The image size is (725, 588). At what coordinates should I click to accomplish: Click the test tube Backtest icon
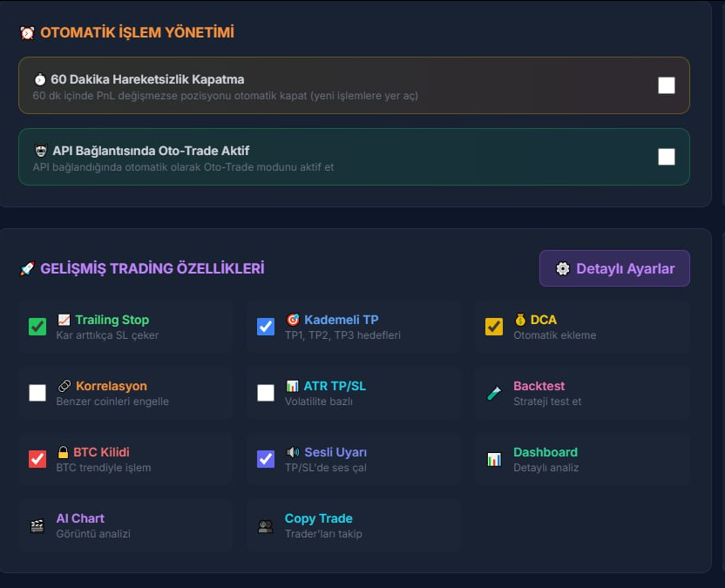coord(494,393)
